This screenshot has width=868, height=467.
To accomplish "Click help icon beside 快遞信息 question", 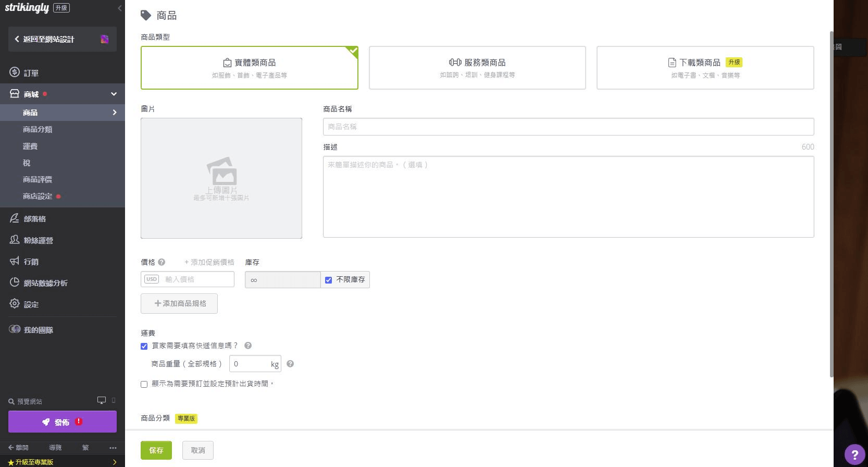I will [x=248, y=346].
